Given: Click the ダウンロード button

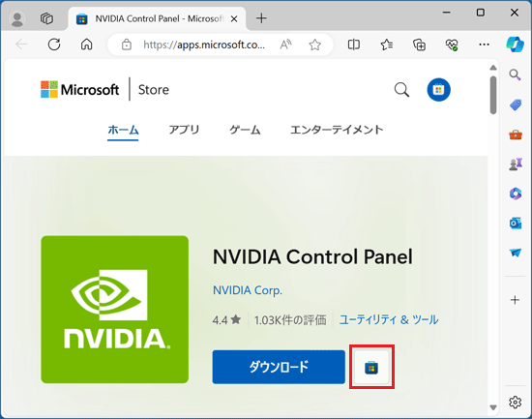Looking at the screenshot, I should point(279,367).
